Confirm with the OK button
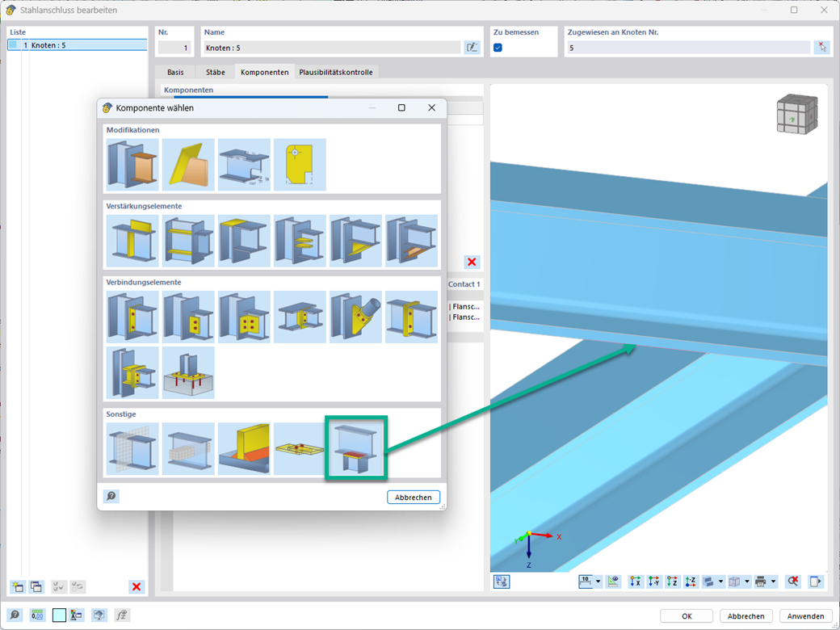Screen dimensions: 840x630 [x=687, y=616]
